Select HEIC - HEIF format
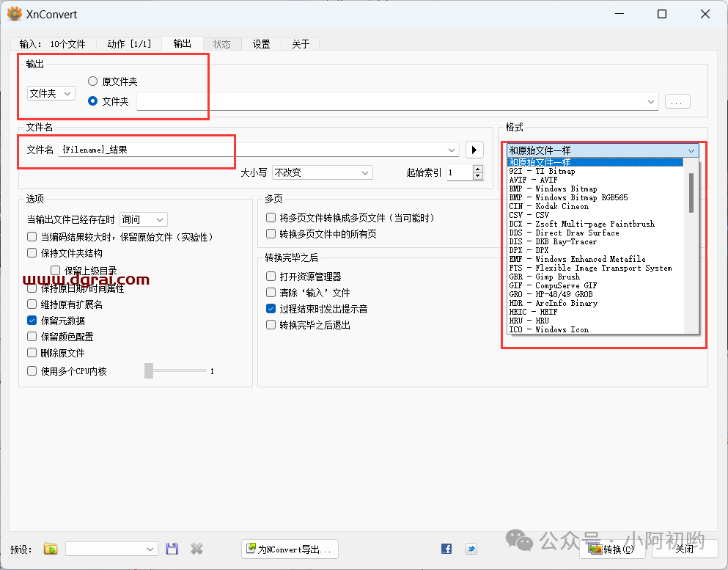Viewport: 728px width, 570px height. pos(595,313)
